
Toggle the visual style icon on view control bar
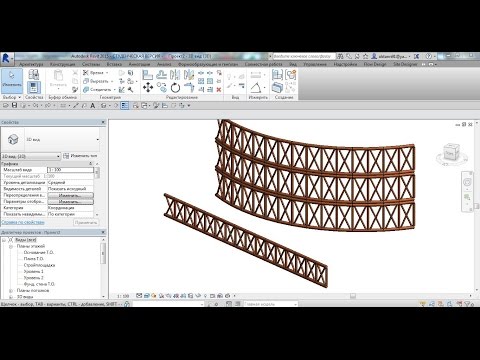tap(146, 296)
